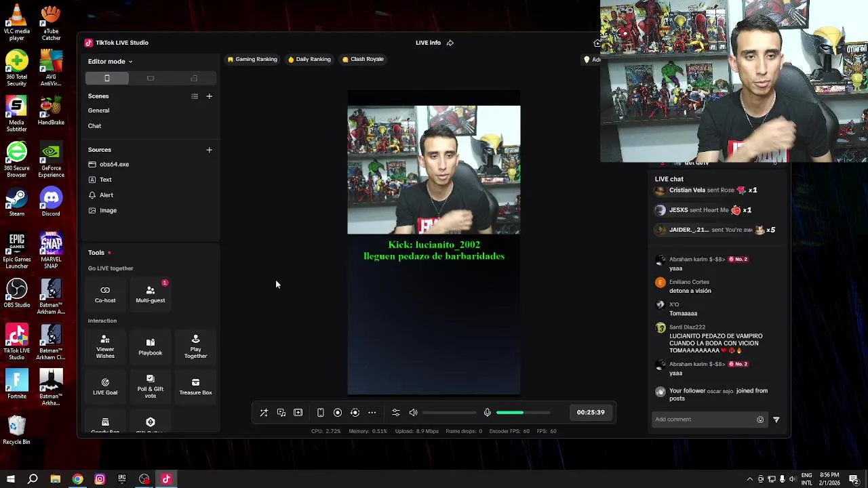Click the stream timer 00:25:39
Viewport: 868px width, 488px height.
591,412
